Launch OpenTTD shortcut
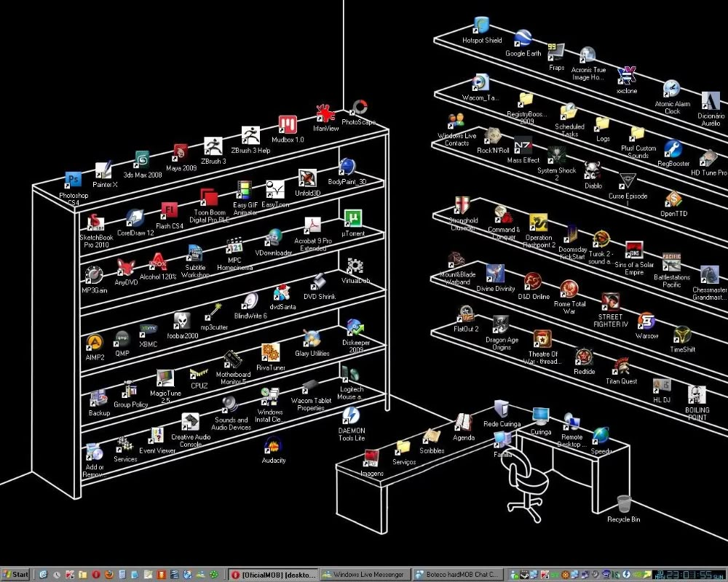Viewport: 728px width, 582px height. click(x=673, y=199)
